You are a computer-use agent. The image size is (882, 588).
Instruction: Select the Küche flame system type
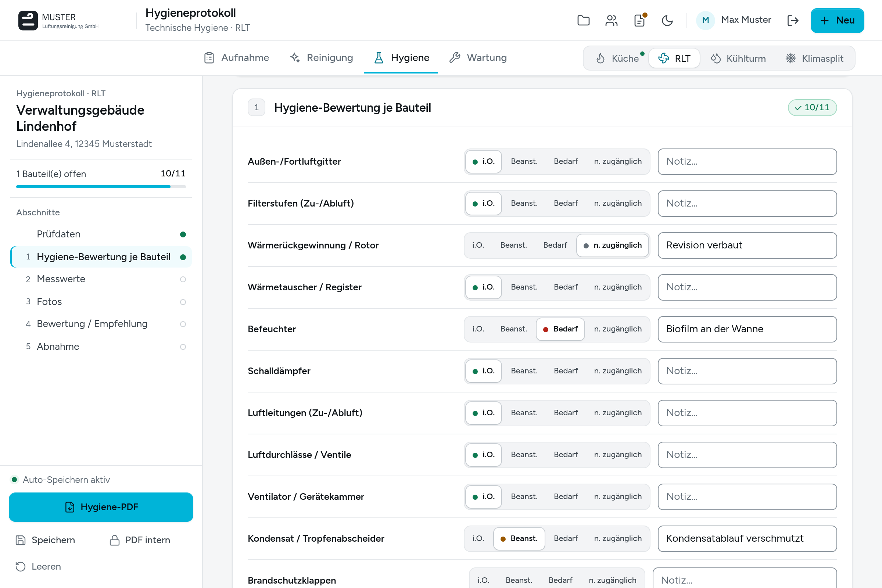(x=618, y=58)
